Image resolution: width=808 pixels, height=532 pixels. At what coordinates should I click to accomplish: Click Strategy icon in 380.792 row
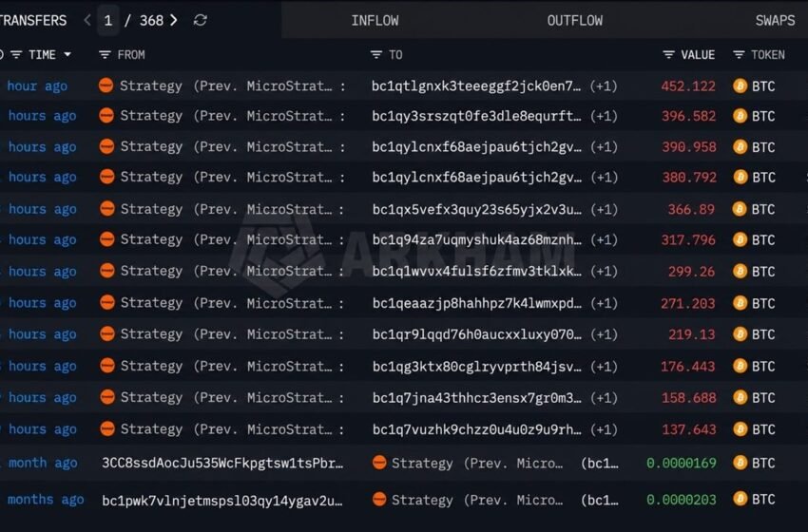106,177
